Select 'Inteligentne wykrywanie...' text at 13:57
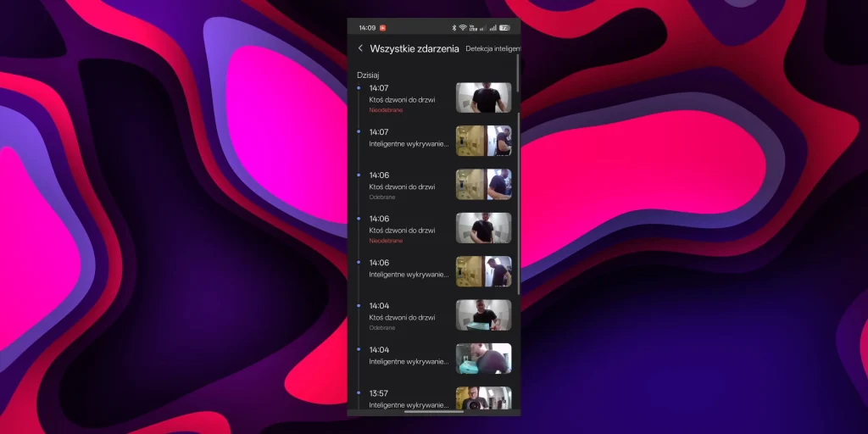Image resolution: width=868 pixels, height=434 pixels. 409,404
